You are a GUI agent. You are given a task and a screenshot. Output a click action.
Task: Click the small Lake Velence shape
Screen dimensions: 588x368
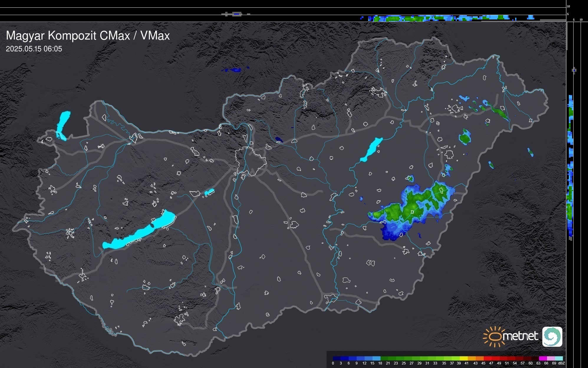coord(209,192)
